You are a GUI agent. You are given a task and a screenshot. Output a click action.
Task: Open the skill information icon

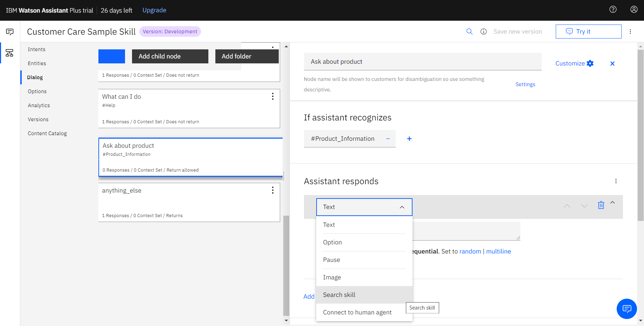click(484, 31)
